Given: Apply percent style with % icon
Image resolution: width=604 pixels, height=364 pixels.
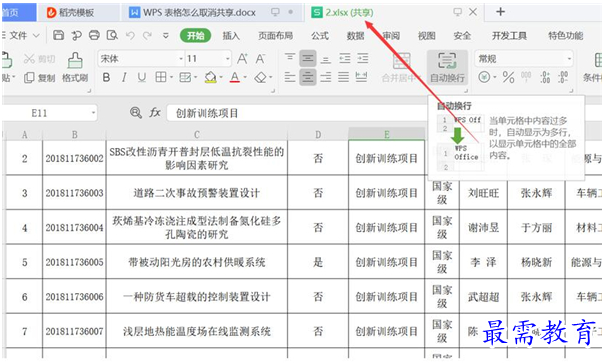Looking at the screenshot, I should (x=508, y=77).
